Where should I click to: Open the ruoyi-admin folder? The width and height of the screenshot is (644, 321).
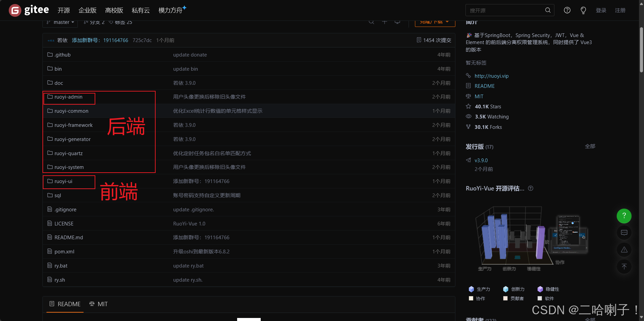68,97
